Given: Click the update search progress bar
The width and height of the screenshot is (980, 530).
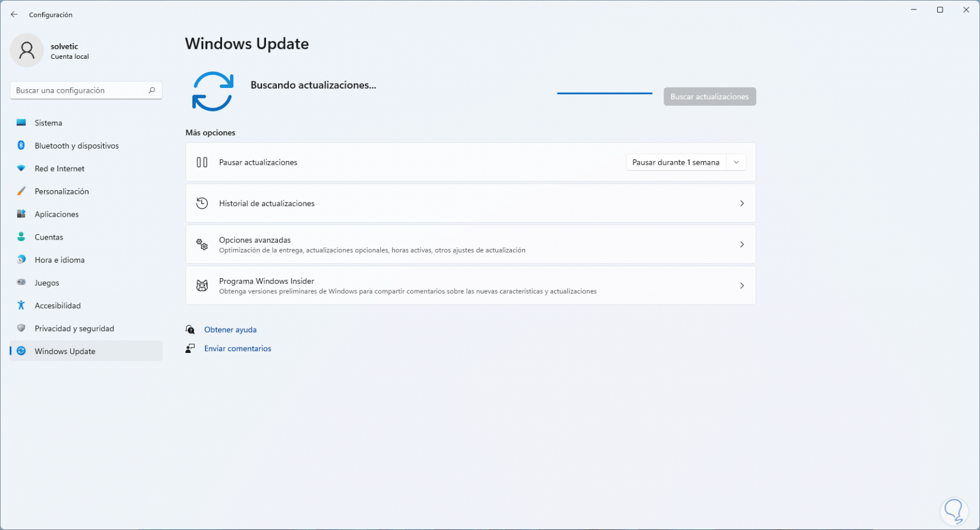Looking at the screenshot, I should click(x=605, y=93).
